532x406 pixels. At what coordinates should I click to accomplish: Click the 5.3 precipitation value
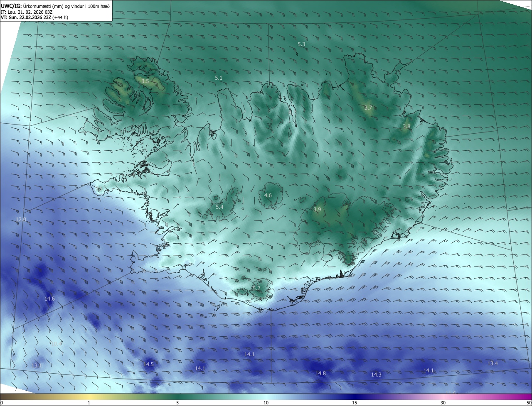[301, 44]
